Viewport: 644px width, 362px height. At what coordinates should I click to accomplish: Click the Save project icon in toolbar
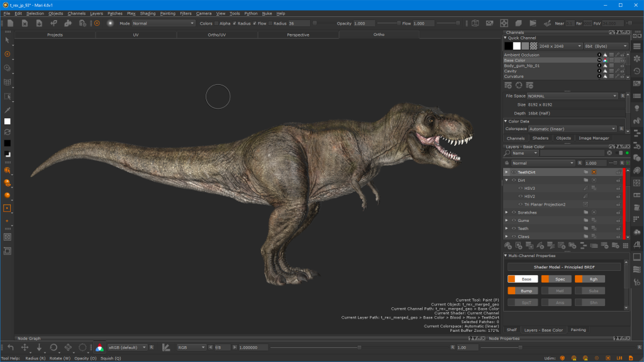point(39,23)
